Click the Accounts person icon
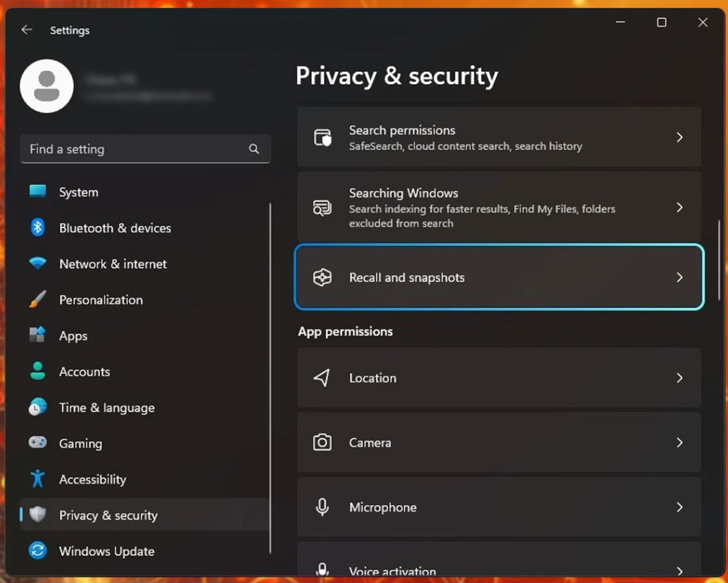Image resolution: width=728 pixels, height=583 pixels. tap(38, 371)
